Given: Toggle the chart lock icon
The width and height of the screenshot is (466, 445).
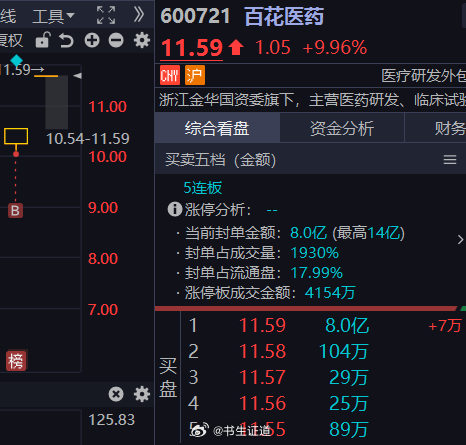Looking at the screenshot, I should (x=43, y=40).
